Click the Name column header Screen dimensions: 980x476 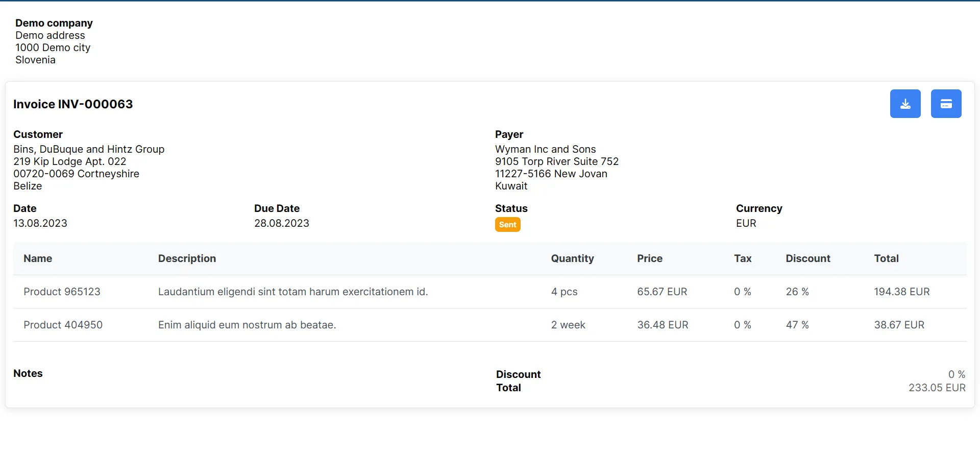click(38, 258)
